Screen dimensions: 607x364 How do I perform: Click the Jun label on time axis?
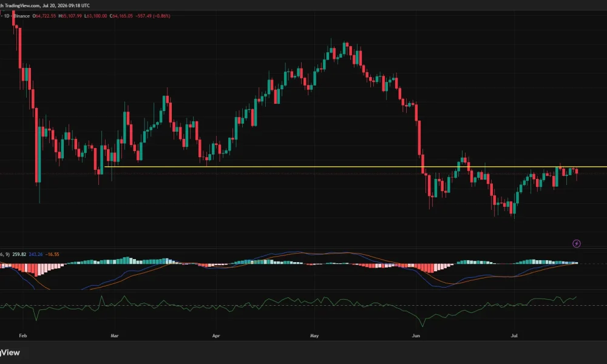(416, 335)
